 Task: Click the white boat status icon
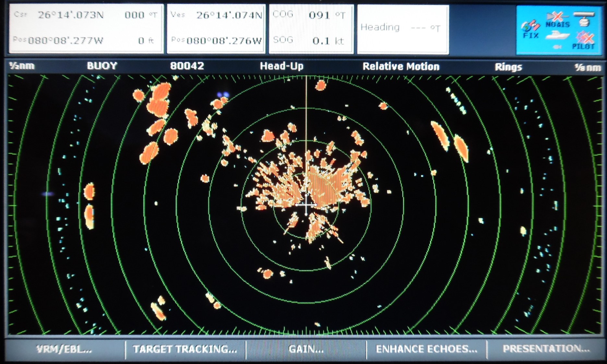click(x=557, y=35)
